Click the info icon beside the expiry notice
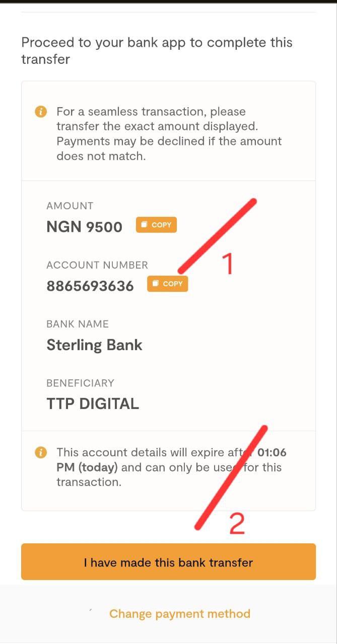This screenshot has height=644, width=337. [x=41, y=452]
